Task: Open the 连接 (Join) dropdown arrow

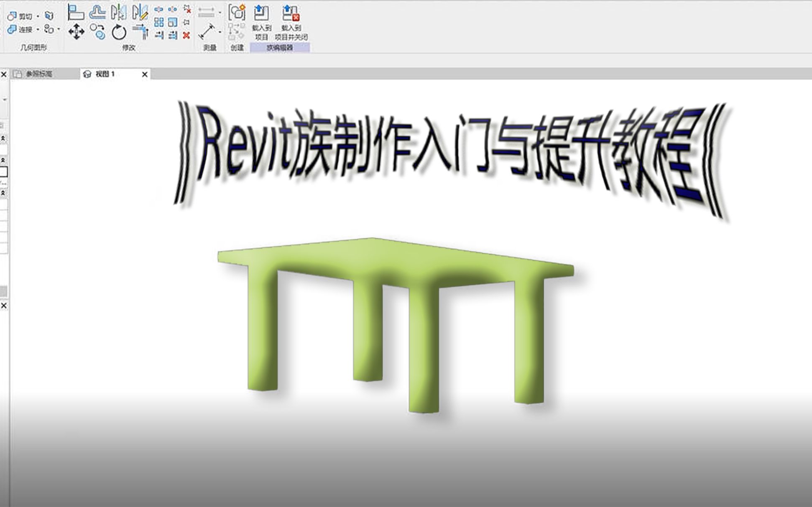Action: (38, 30)
